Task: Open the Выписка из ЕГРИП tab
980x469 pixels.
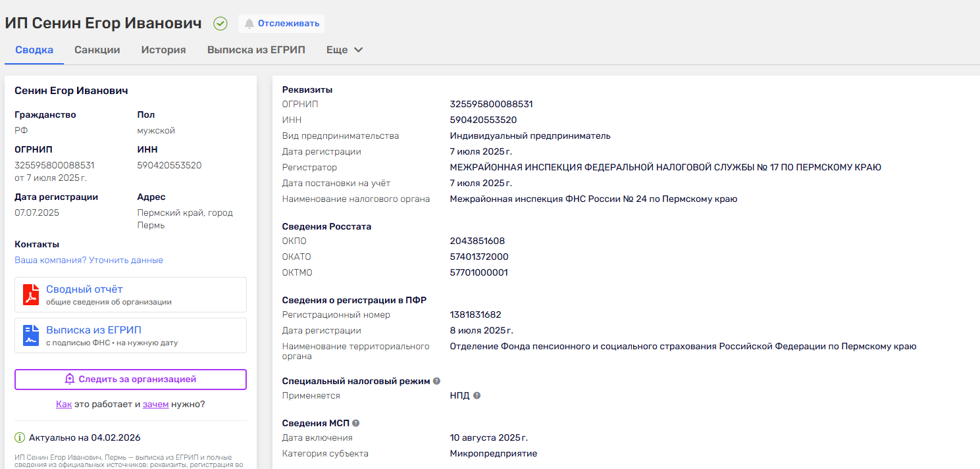Action: click(256, 50)
